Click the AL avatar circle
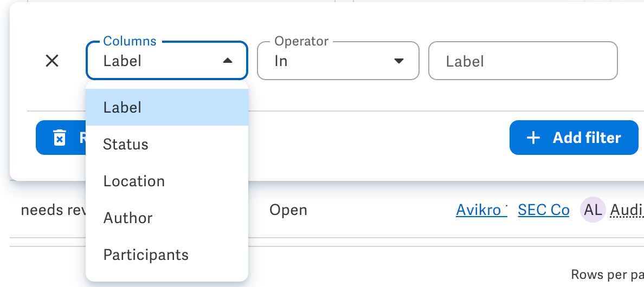The width and height of the screenshot is (644, 287). click(x=593, y=210)
